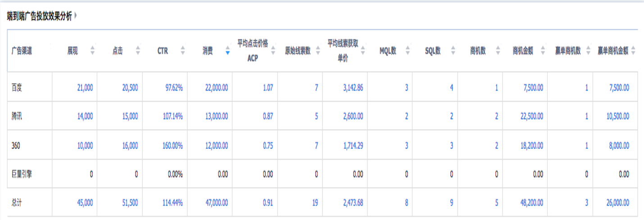Sort by SQL数 using its arrows

click(453, 51)
